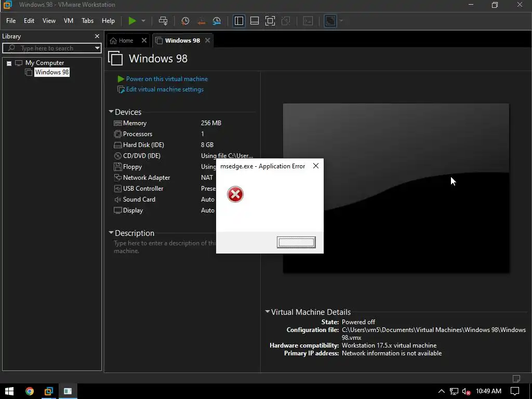Click the Unity mode toolbar icon

coord(286,21)
